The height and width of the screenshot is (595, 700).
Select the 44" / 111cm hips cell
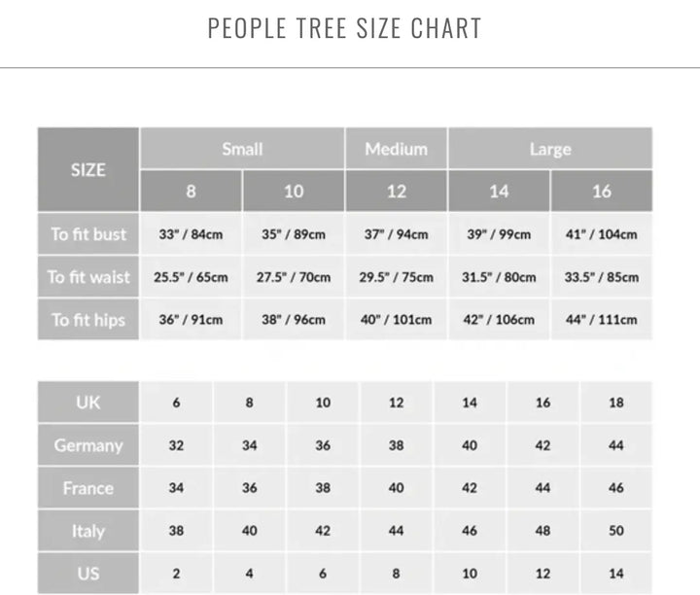tap(602, 320)
